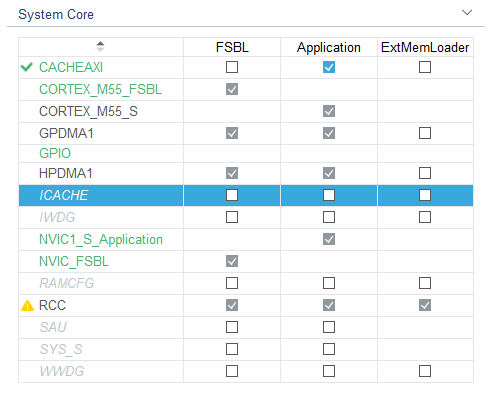This screenshot has width=488, height=394.
Task: Check RAMCFG ExtMemLoader checkbox
Action: (x=425, y=283)
